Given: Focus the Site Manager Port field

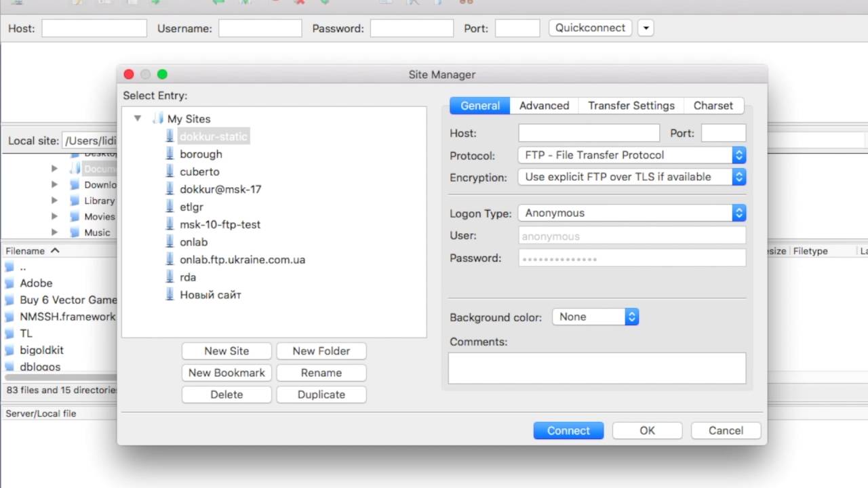Looking at the screenshot, I should (x=724, y=133).
